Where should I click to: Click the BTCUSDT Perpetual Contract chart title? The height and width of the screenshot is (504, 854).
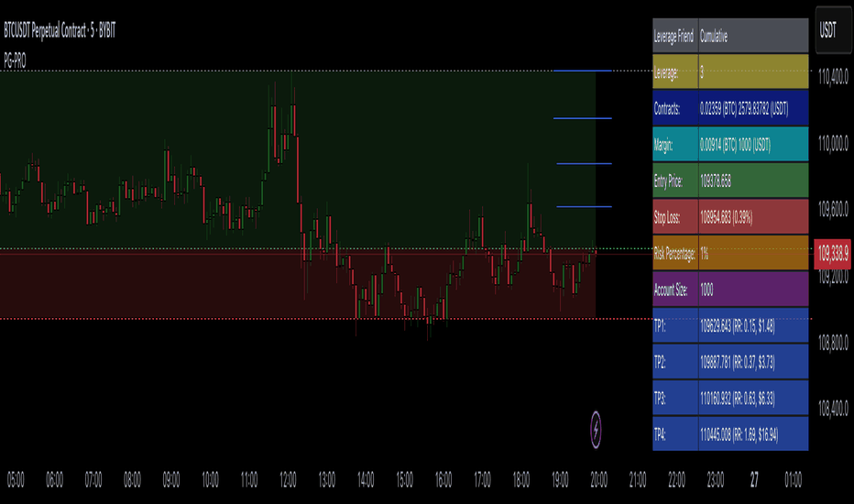point(60,30)
